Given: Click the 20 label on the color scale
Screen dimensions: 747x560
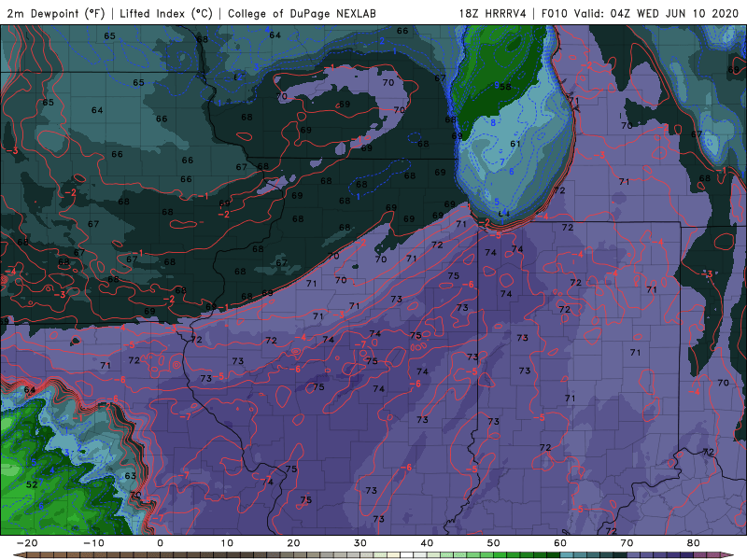Looking at the screenshot, I should [x=293, y=543].
